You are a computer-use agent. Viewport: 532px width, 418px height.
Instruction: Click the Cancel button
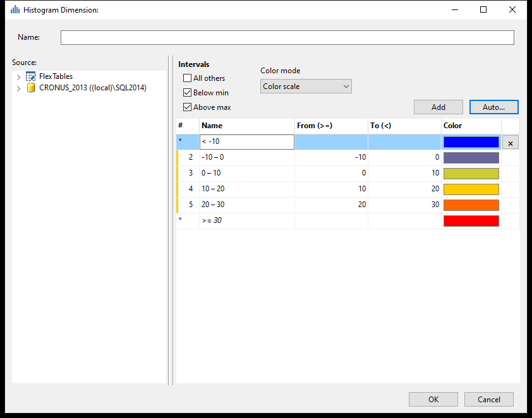click(x=488, y=399)
